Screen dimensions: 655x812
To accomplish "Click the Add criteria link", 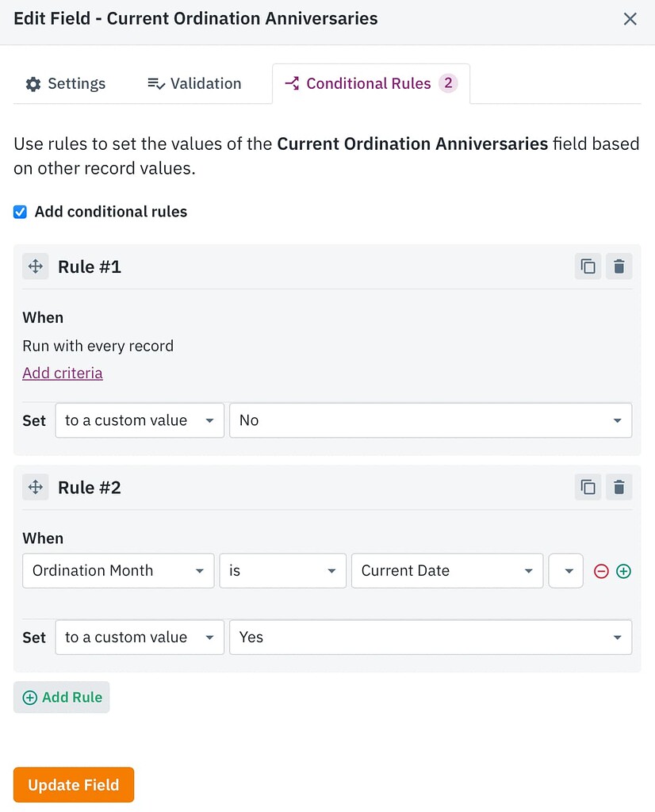I will [63, 373].
